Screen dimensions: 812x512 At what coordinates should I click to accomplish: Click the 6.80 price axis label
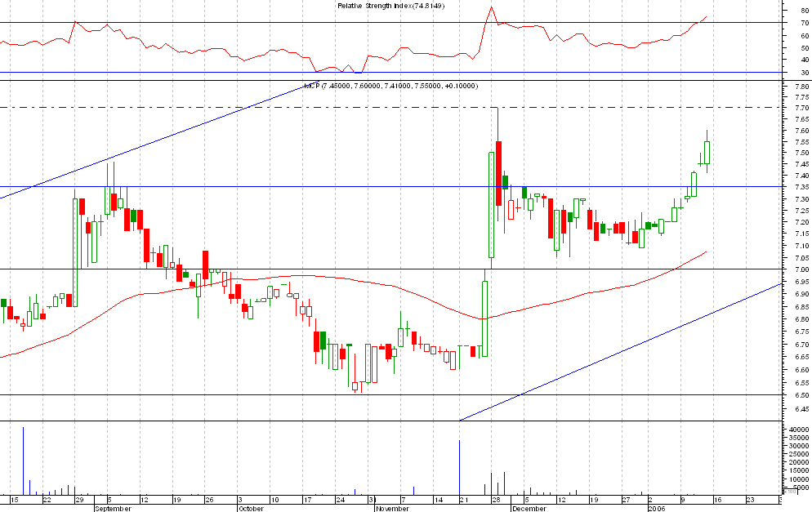tap(801, 319)
